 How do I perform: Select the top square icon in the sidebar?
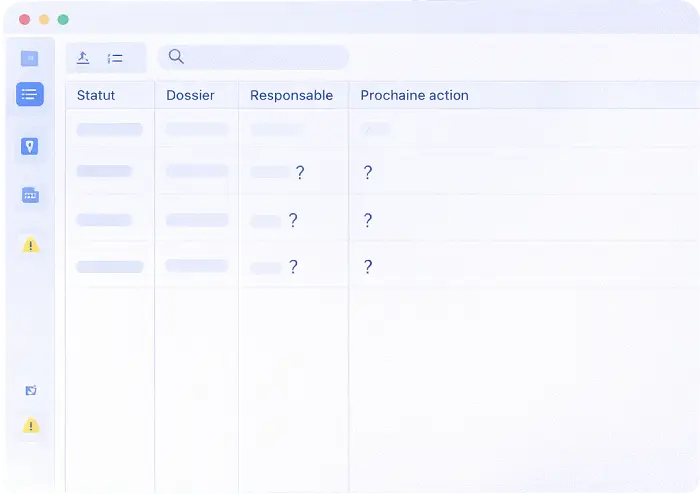pos(29,58)
